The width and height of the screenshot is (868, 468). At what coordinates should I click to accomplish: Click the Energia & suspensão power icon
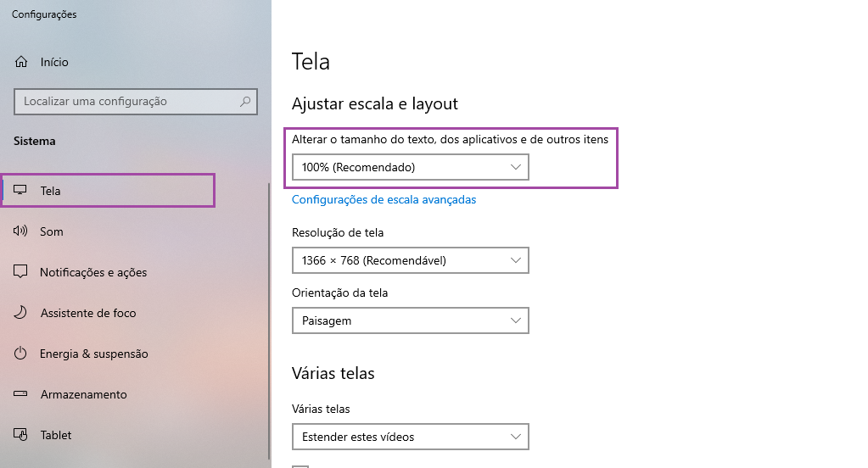click(20, 353)
